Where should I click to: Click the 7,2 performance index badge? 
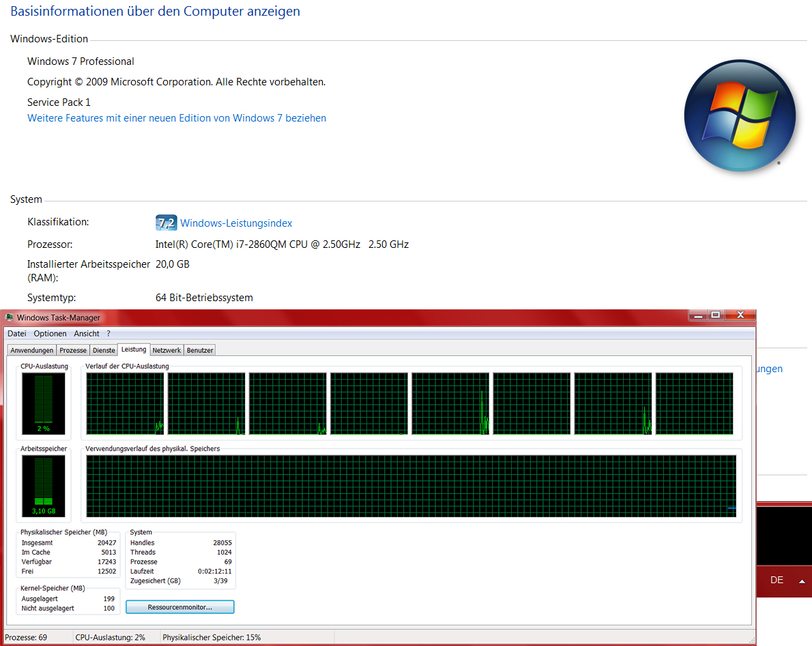click(x=166, y=223)
